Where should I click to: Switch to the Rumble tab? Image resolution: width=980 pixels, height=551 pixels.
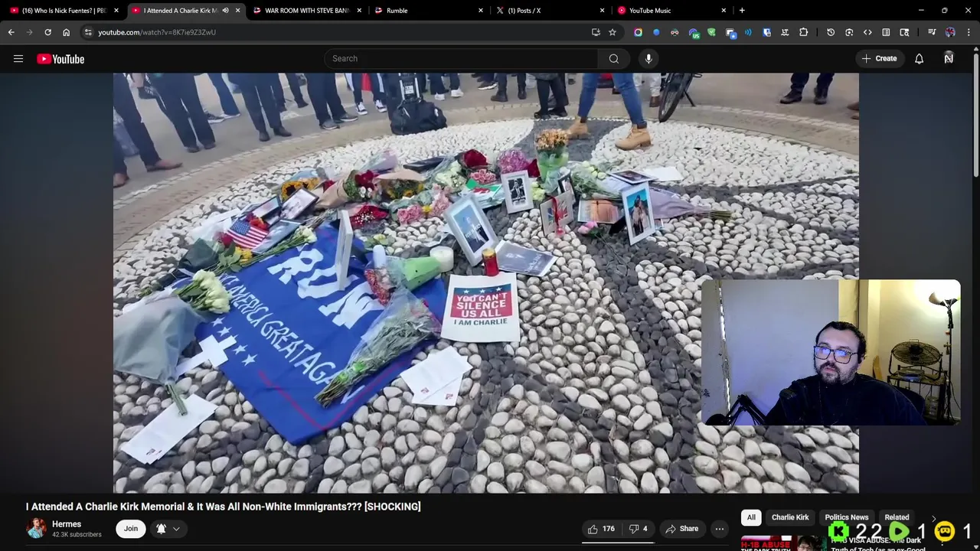pos(427,11)
